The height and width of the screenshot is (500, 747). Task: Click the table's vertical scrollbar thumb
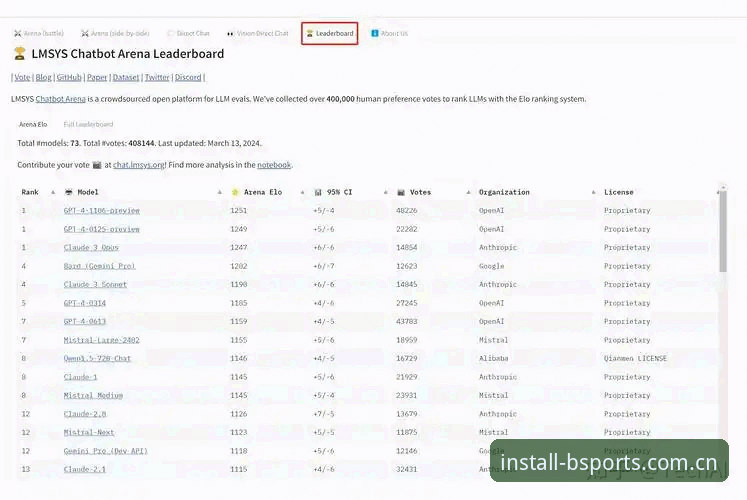coord(723,231)
